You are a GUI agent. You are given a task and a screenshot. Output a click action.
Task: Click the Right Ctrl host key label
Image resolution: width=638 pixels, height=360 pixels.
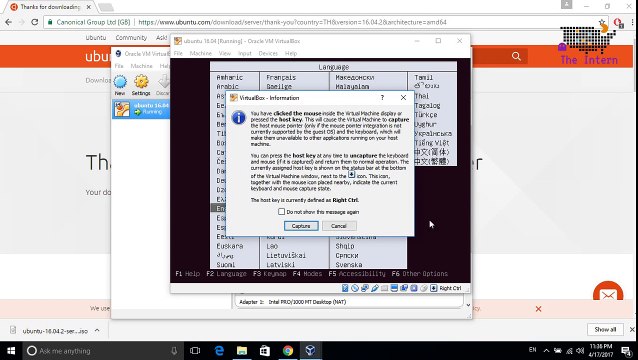click(450, 288)
